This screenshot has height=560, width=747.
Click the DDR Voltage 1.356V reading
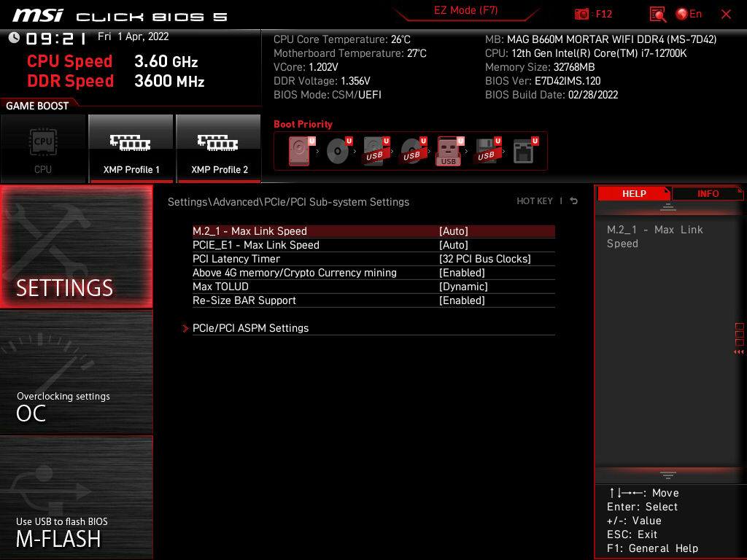322,81
